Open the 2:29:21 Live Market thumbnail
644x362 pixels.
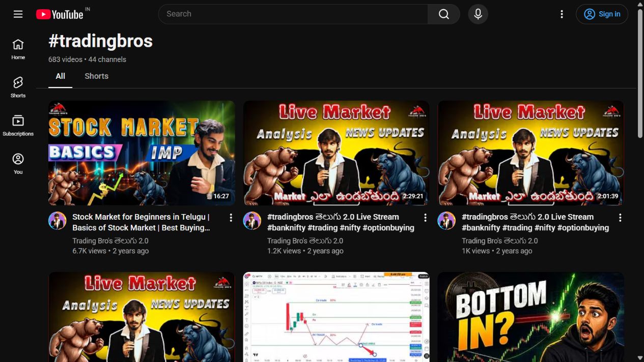pos(336,153)
